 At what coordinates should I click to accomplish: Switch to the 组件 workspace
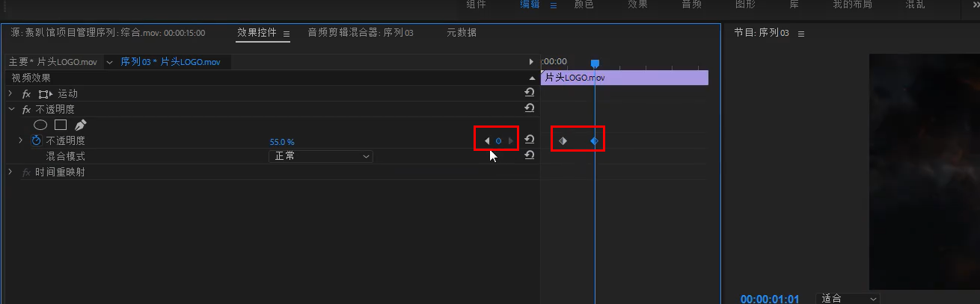tap(476, 4)
